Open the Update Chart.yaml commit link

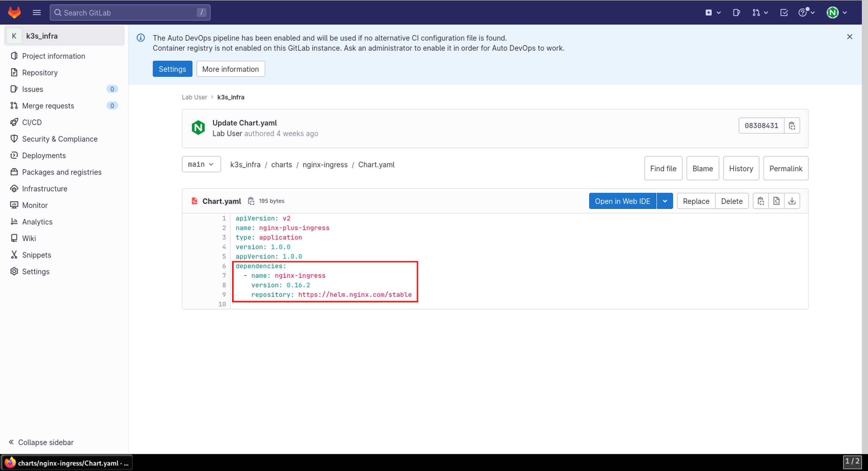(245, 123)
